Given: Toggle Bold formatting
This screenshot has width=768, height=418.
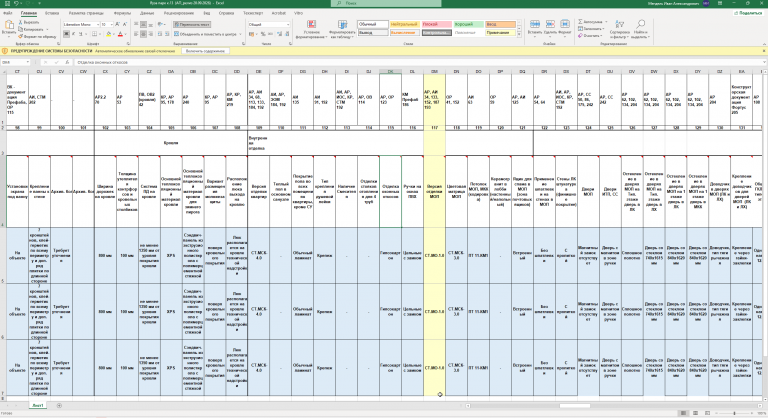Looking at the screenshot, I should [x=66, y=34].
